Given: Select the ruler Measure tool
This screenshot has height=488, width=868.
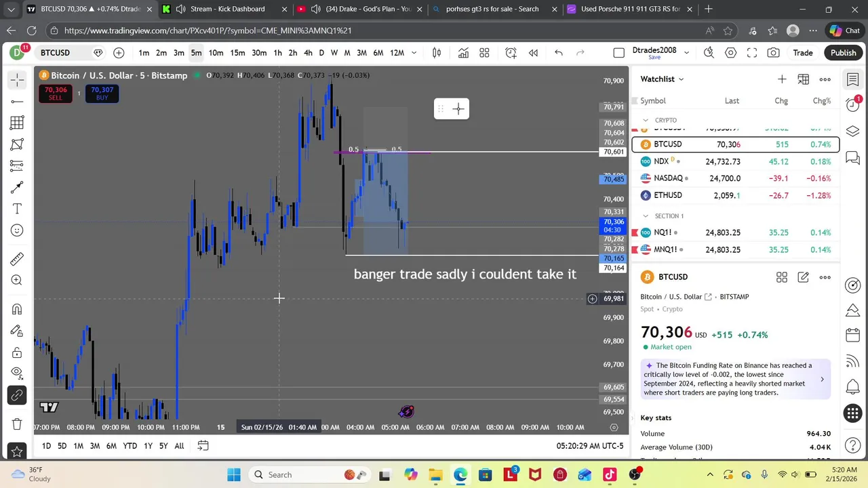Looking at the screenshot, I should (x=17, y=259).
